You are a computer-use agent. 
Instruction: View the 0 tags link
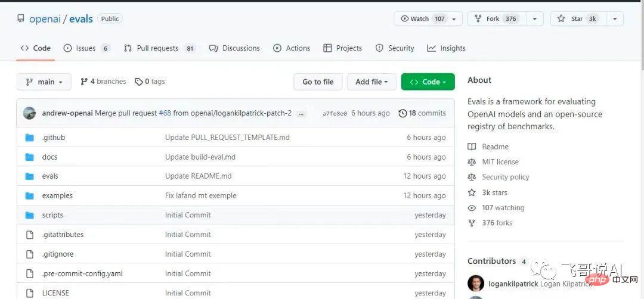click(150, 82)
